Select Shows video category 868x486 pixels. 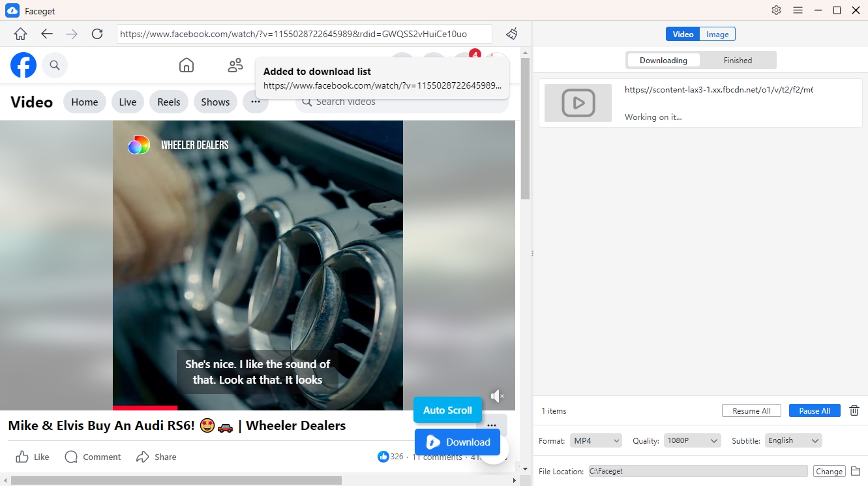click(x=215, y=102)
